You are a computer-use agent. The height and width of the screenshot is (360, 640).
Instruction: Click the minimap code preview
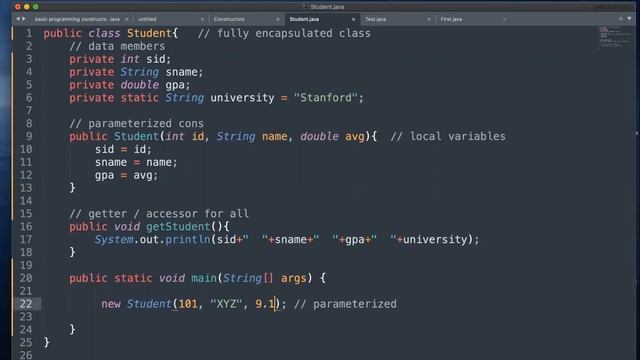coord(614,37)
